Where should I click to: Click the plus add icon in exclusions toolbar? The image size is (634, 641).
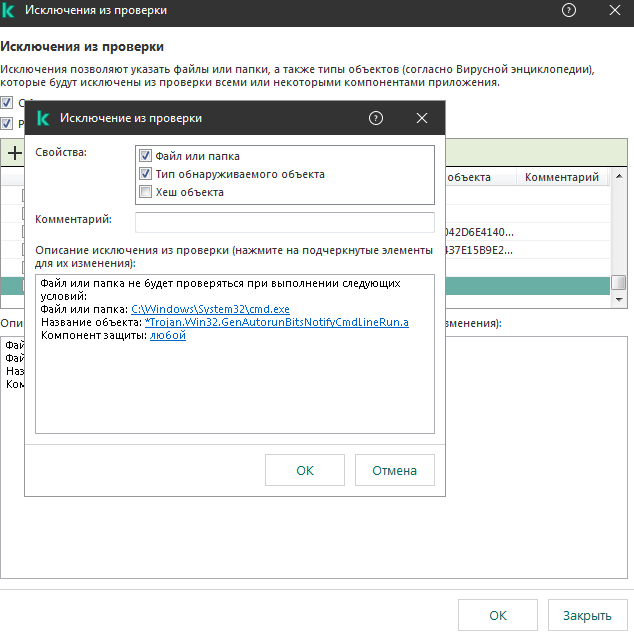pos(15,153)
